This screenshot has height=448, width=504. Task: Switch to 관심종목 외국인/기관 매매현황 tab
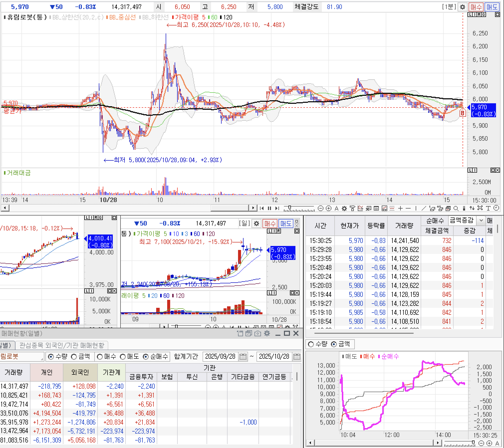pos(62,345)
